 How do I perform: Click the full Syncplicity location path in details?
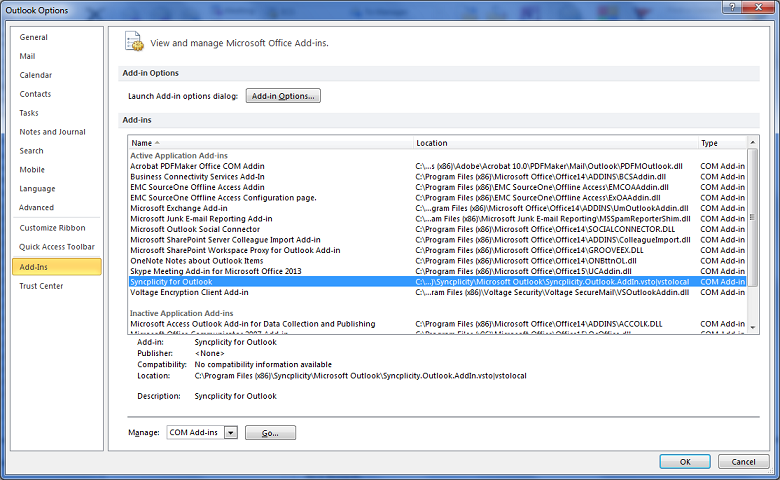[x=360, y=376]
